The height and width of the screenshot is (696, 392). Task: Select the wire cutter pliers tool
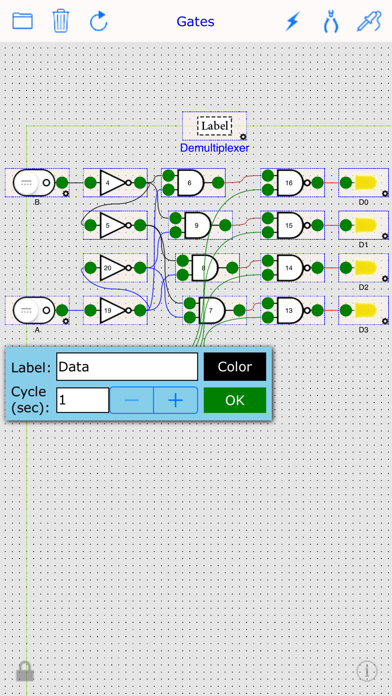click(331, 21)
